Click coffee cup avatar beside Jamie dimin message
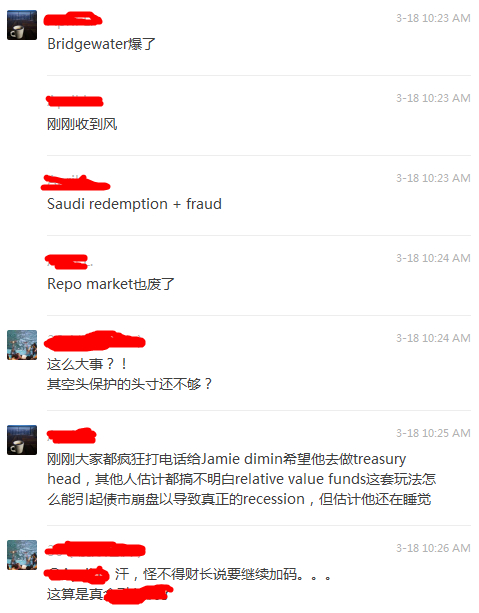Viewport: 479px width, 613px height. (x=22, y=440)
